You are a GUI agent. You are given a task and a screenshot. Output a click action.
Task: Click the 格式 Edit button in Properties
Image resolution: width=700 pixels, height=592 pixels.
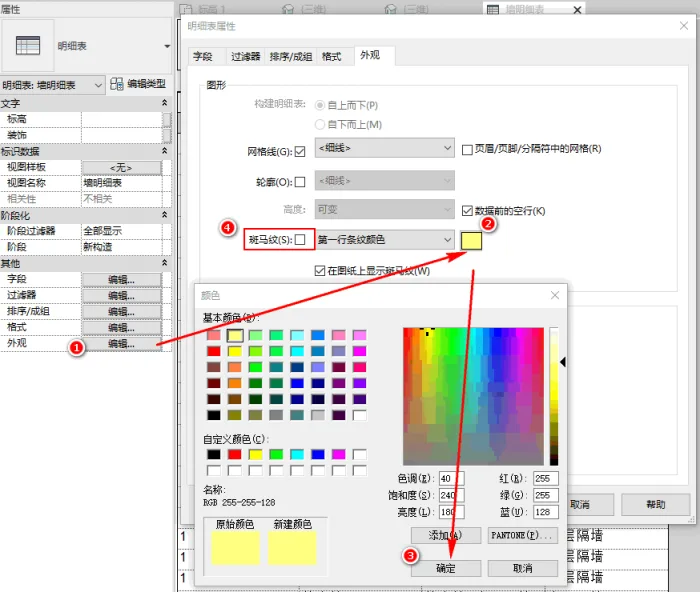[x=121, y=328]
